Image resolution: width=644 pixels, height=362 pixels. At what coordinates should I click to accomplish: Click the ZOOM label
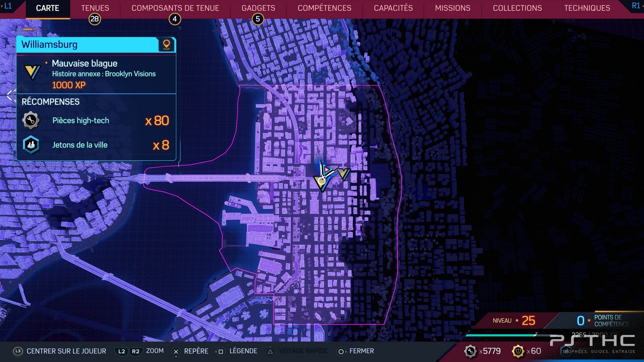(155, 351)
